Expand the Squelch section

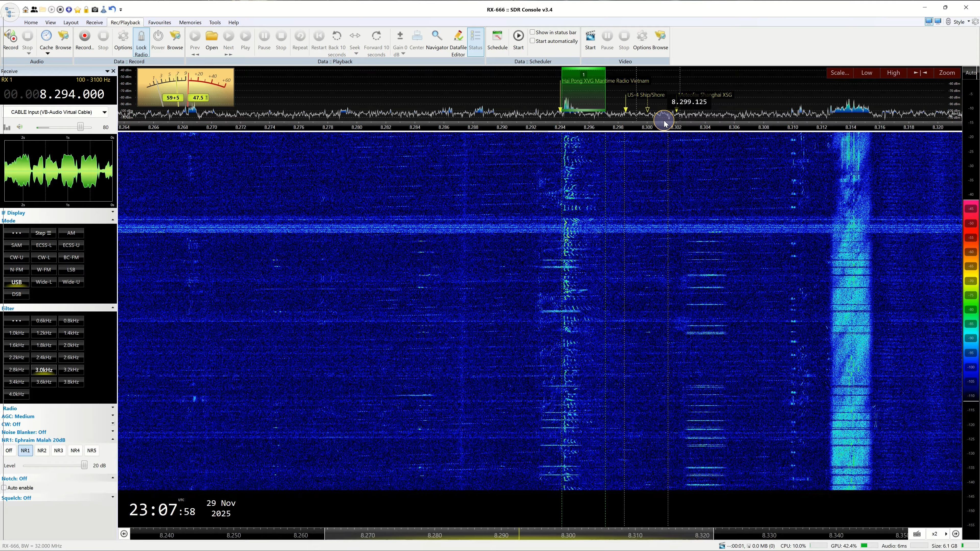113,497
